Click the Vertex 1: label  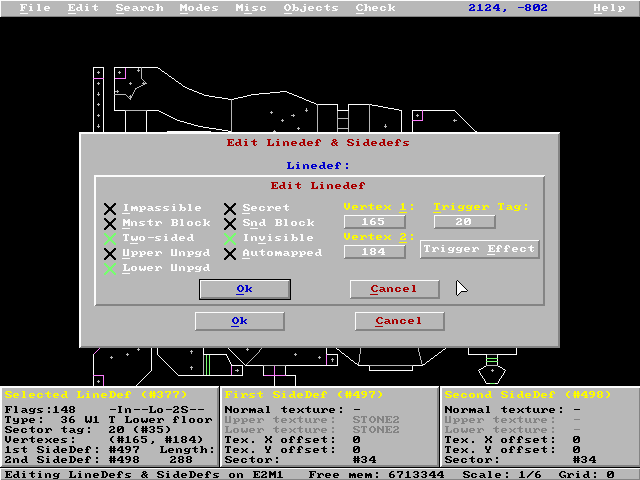click(379, 207)
